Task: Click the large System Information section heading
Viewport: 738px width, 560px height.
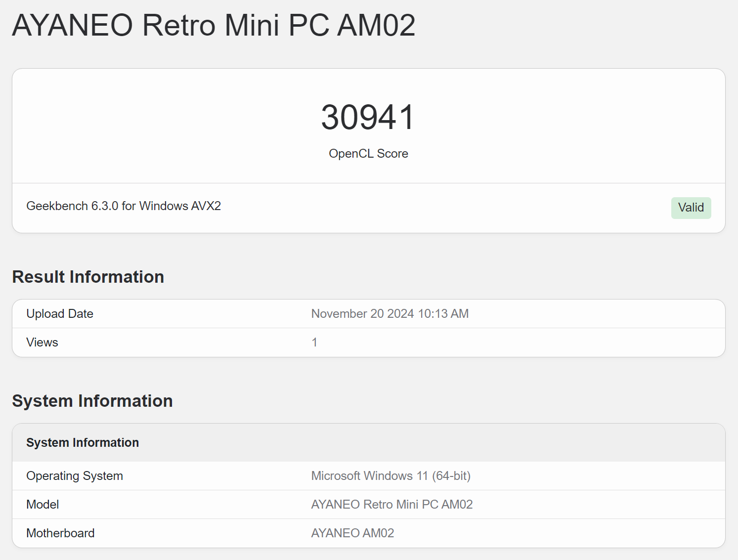Action: pos(92,401)
